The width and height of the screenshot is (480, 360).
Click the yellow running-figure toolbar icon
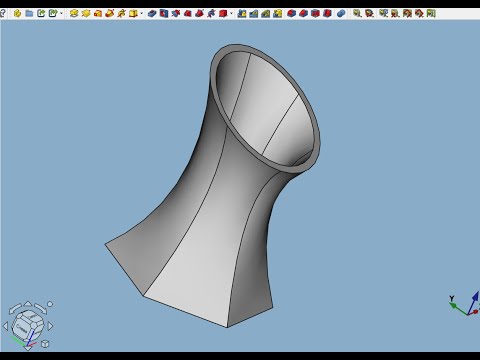coord(121,13)
